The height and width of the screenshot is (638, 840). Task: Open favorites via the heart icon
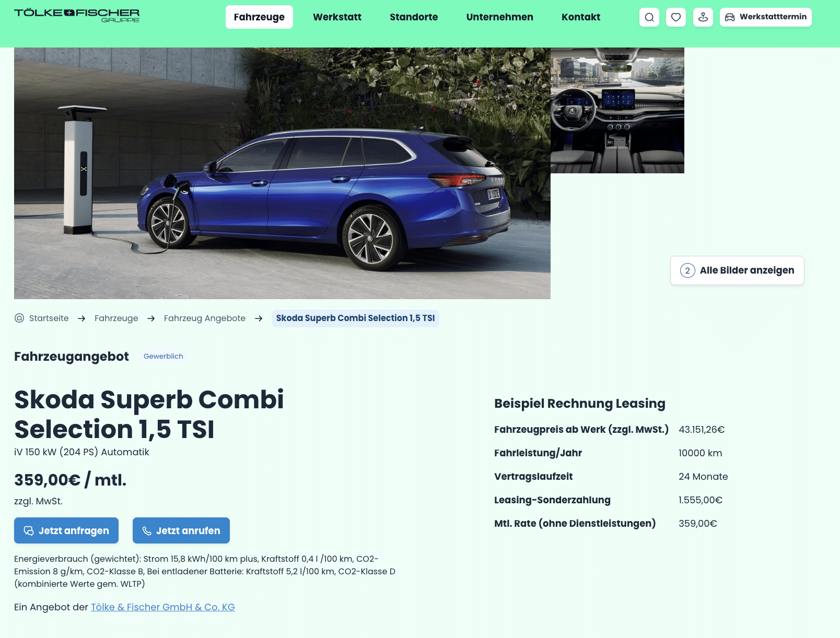coord(676,17)
